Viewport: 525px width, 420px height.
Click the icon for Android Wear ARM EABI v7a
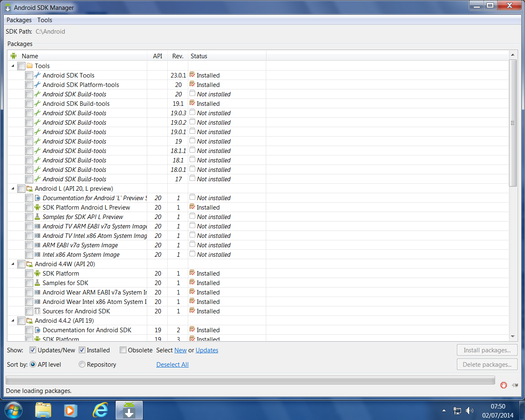(37, 292)
